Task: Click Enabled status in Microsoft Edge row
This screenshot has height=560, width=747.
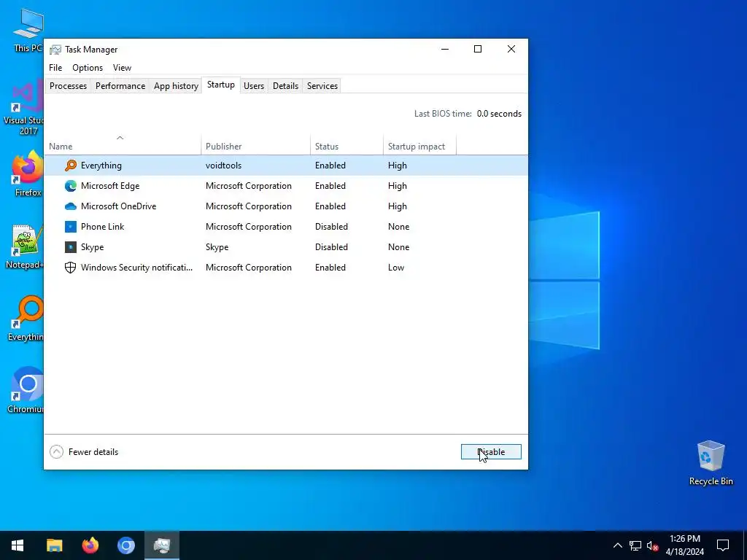Action: tap(330, 186)
